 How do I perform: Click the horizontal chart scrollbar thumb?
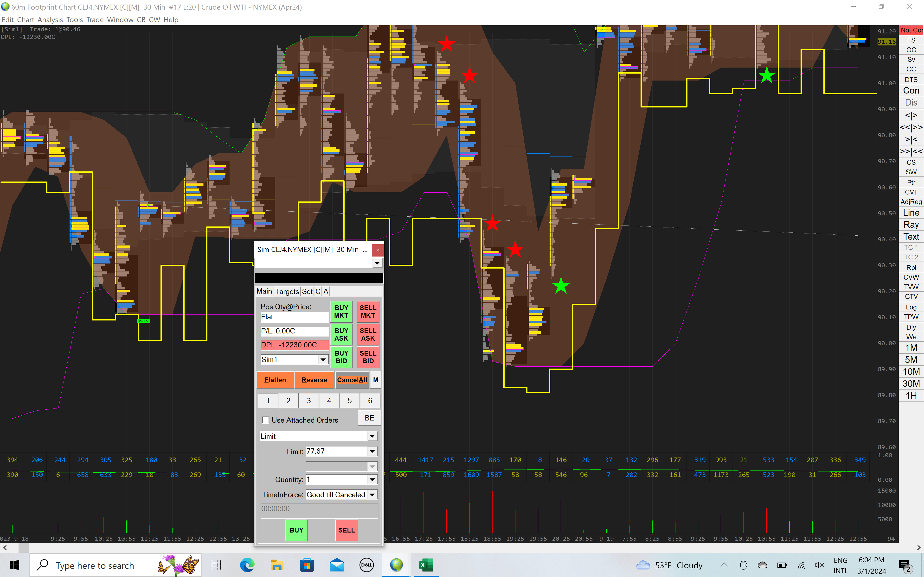coord(24,548)
